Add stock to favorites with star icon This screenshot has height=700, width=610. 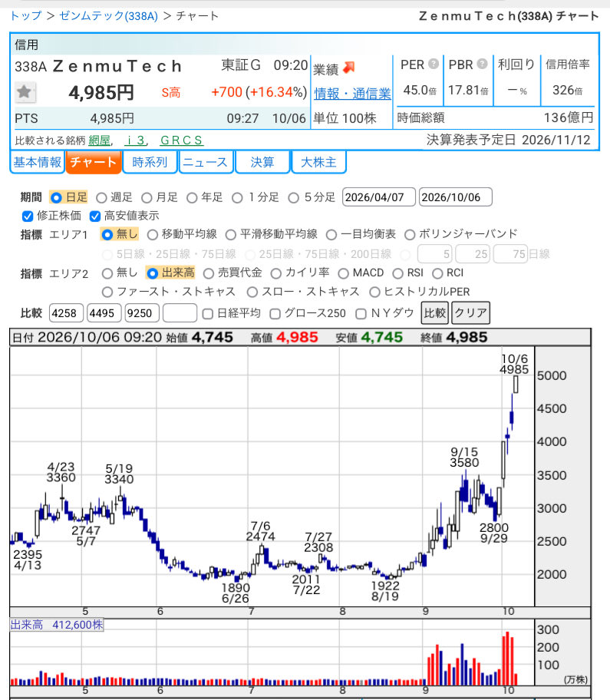[x=25, y=92]
